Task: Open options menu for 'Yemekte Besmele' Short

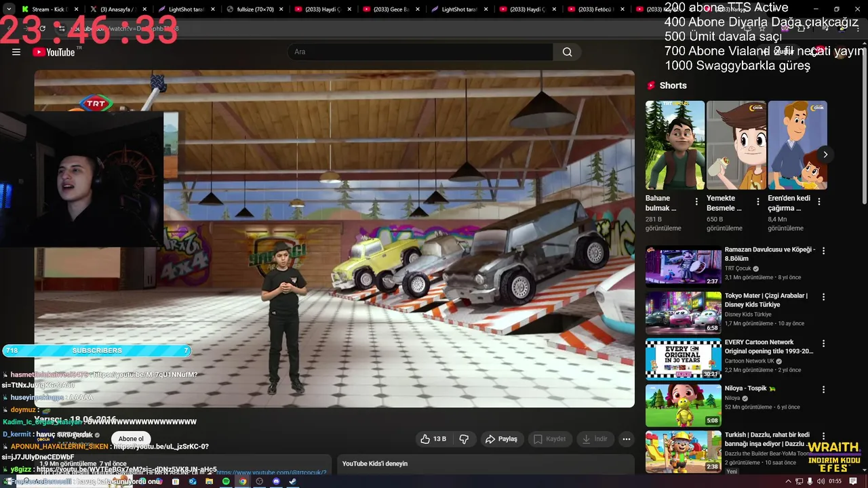Action: point(758,201)
